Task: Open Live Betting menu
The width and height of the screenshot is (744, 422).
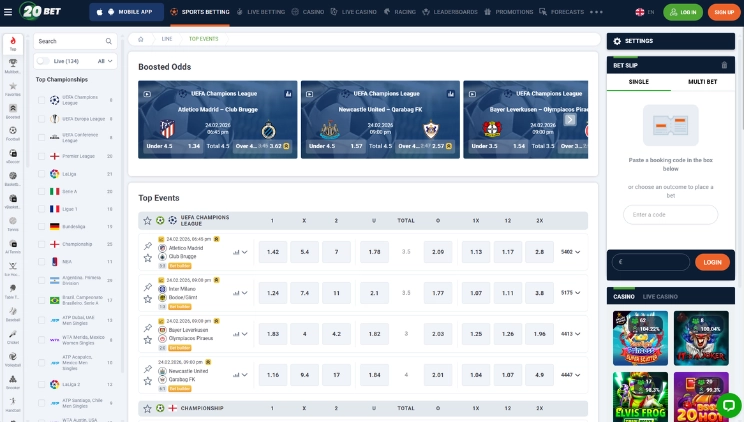Action: coord(260,12)
